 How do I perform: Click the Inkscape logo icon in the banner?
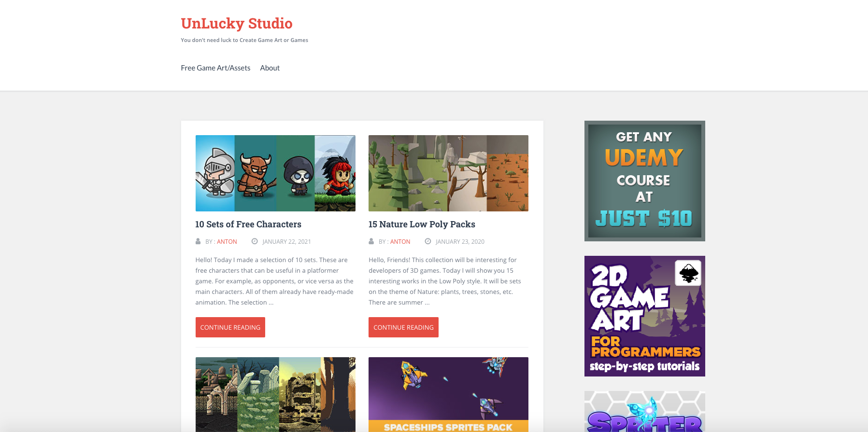[688, 273]
